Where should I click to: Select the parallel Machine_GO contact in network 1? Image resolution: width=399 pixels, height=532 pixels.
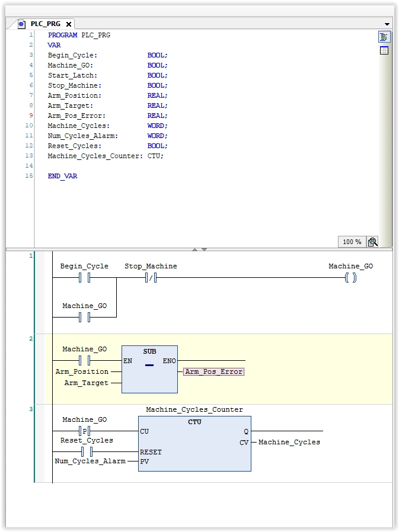[x=84, y=317]
